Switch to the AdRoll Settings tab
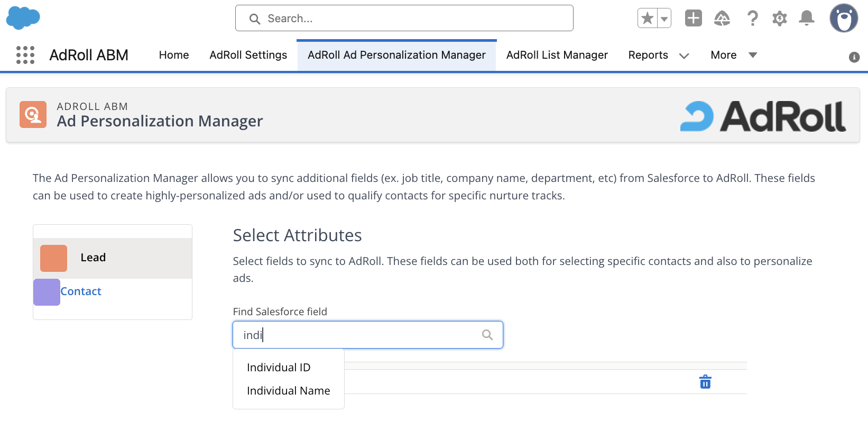Image resolution: width=868 pixels, height=421 pixels. pos(248,55)
